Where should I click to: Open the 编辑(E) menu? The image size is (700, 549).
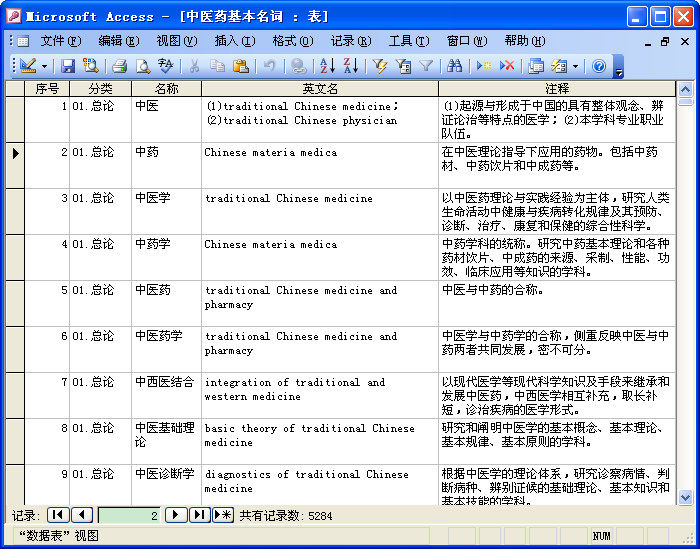(x=119, y=41)
